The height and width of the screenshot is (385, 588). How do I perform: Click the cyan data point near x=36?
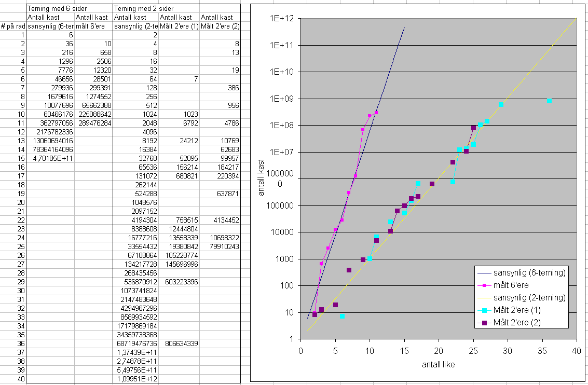click(550, 101)
